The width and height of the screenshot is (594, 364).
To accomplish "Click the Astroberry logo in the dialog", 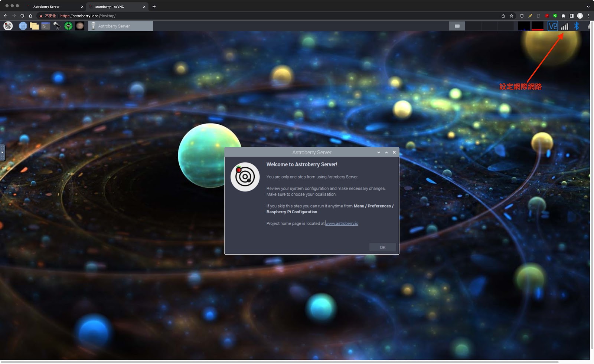I will tap(245, 177).
